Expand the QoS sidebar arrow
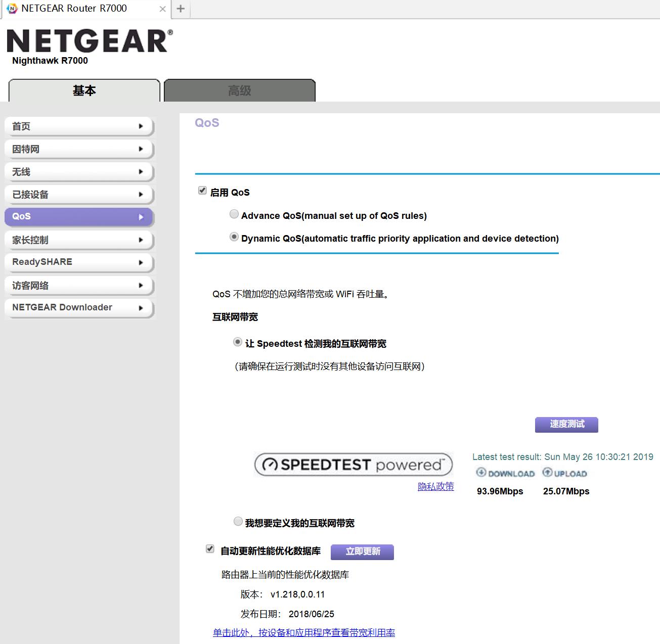 (141, 217)
